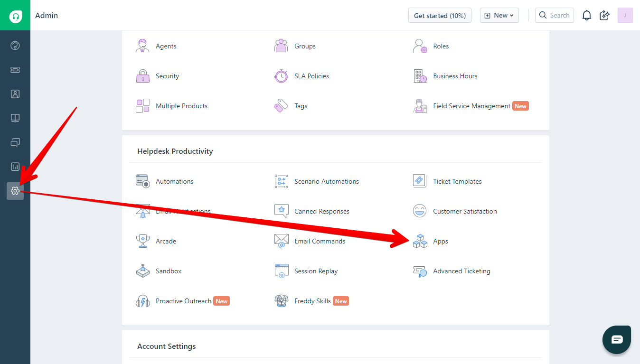Click the Field Service Management icon

coord(420,106)
